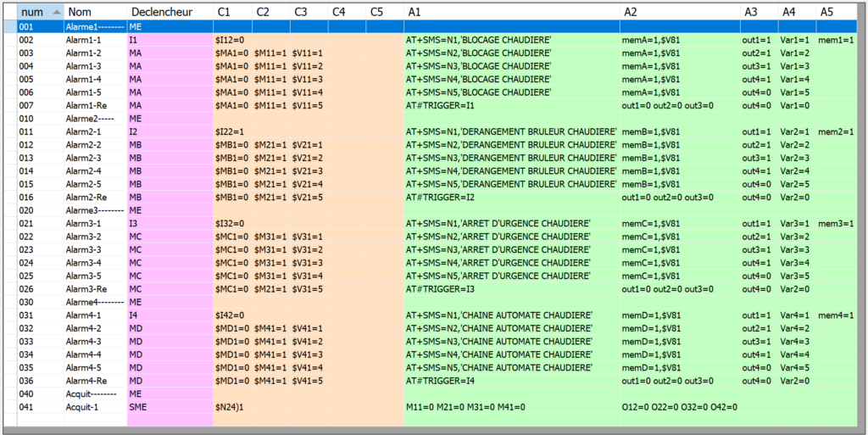Click the mem2=1 cell in column A5
The height and width of the screenshot is (435, 868).
[x=836, y=131]
